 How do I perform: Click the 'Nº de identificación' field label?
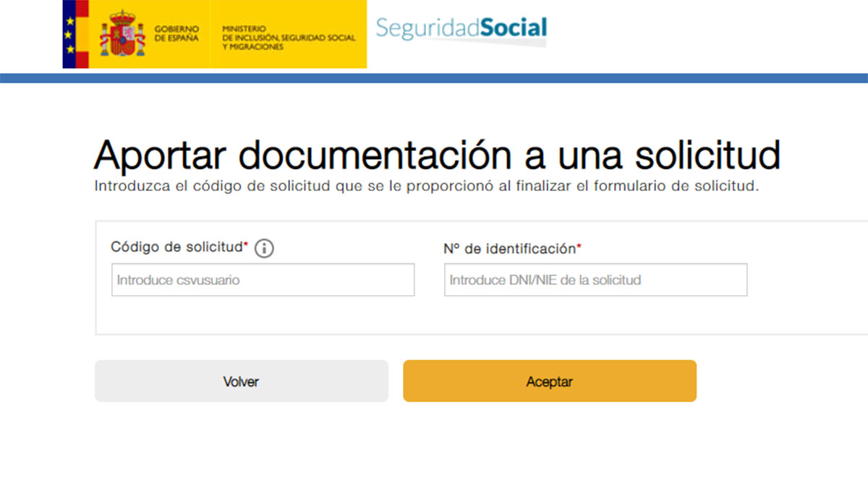click(x=509, y=249)
